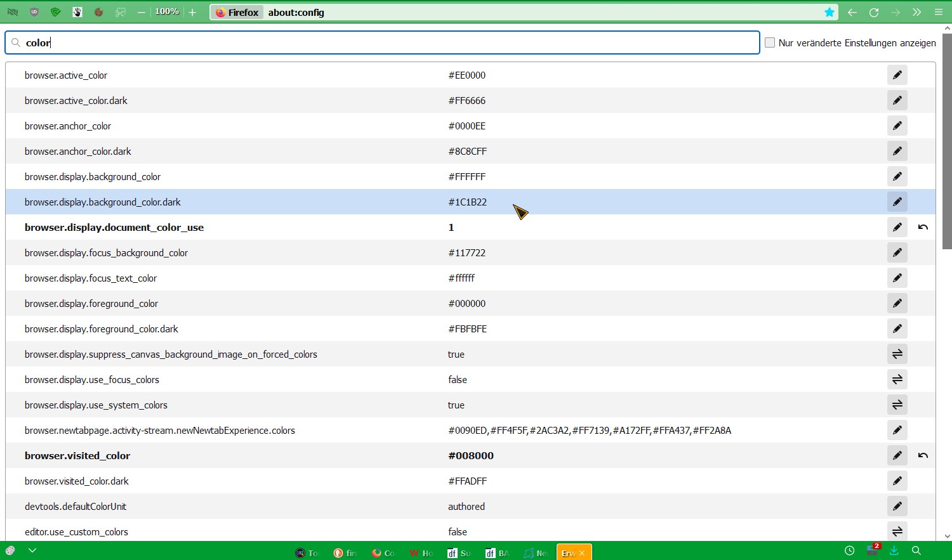Toggle browser.display.use_system_colors value
The image size is (952, 560).
897,405
